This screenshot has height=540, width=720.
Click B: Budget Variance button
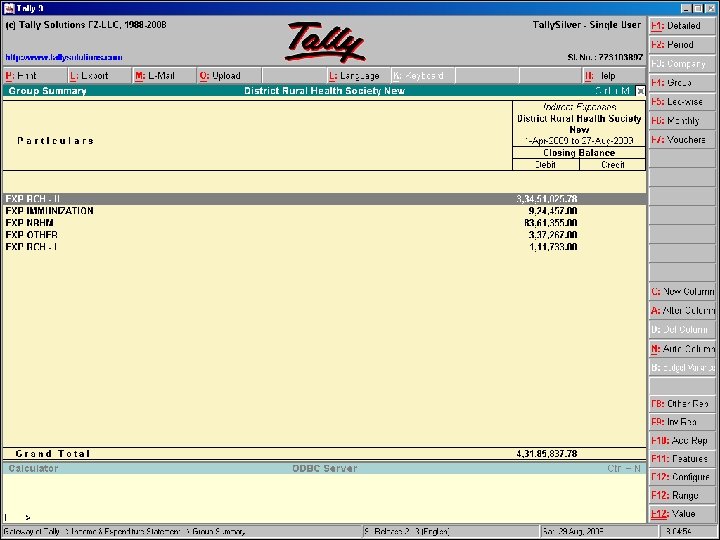(x=682, y=368)
